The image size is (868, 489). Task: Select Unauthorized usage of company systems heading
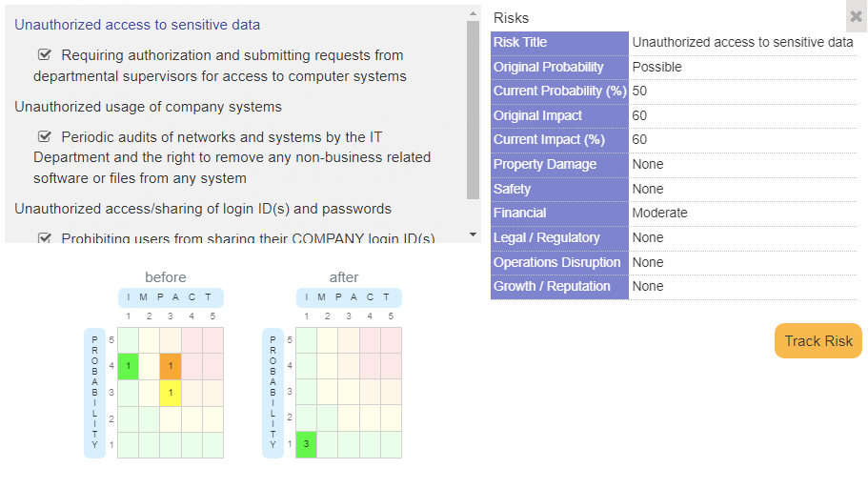[x=148, y=107]
